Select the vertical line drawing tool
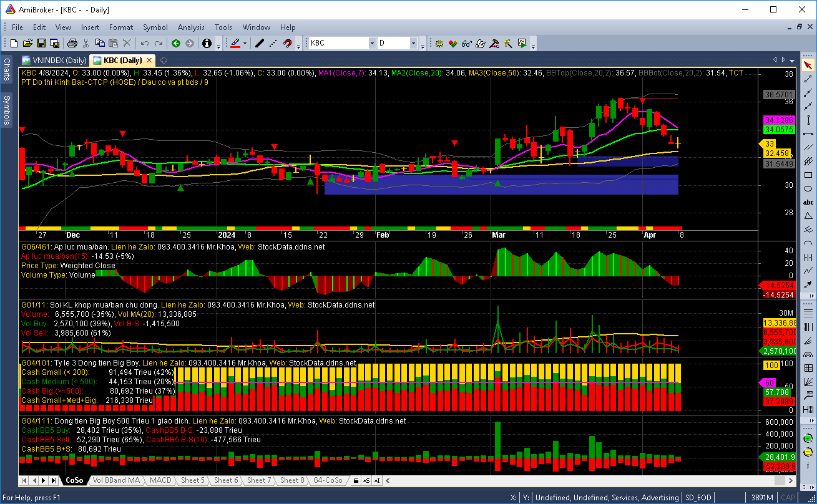817x504 pixels. 808,120
